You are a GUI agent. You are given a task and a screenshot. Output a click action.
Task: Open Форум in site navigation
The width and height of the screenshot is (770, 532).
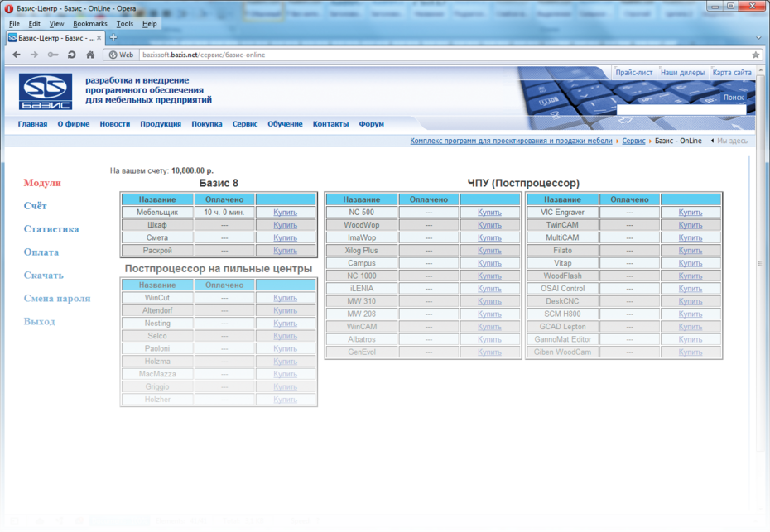pos(371,124)
